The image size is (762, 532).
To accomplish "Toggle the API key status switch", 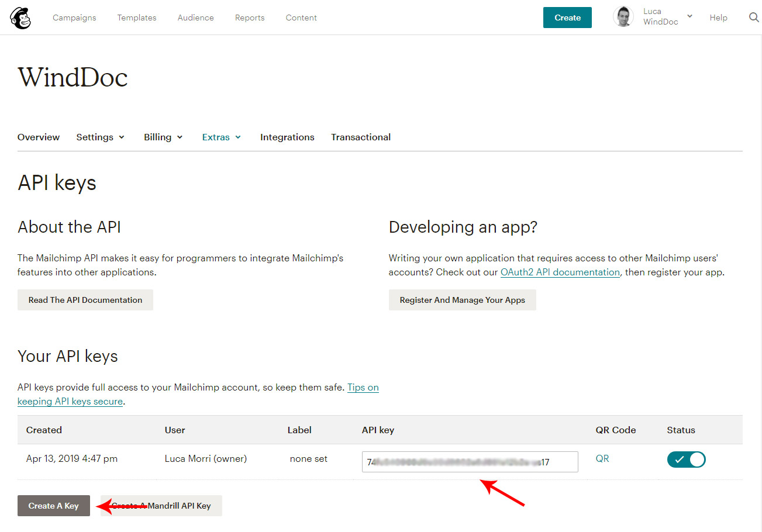I will pos(687,460).
